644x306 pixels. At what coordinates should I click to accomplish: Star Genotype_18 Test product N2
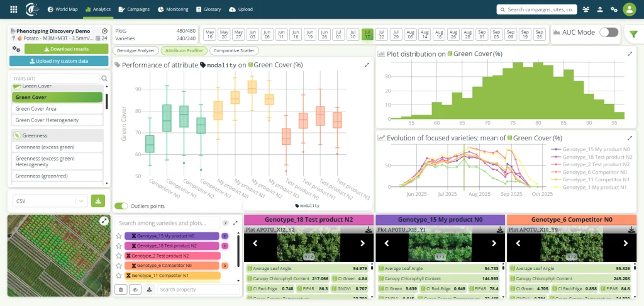click(119, 246)
